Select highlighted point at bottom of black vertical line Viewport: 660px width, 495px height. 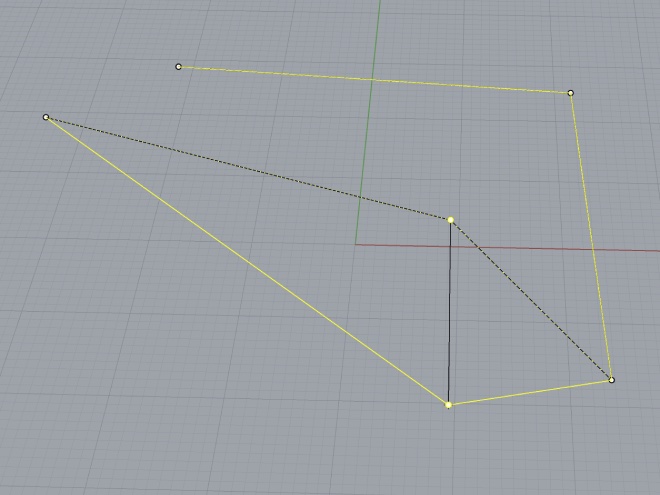449,405
